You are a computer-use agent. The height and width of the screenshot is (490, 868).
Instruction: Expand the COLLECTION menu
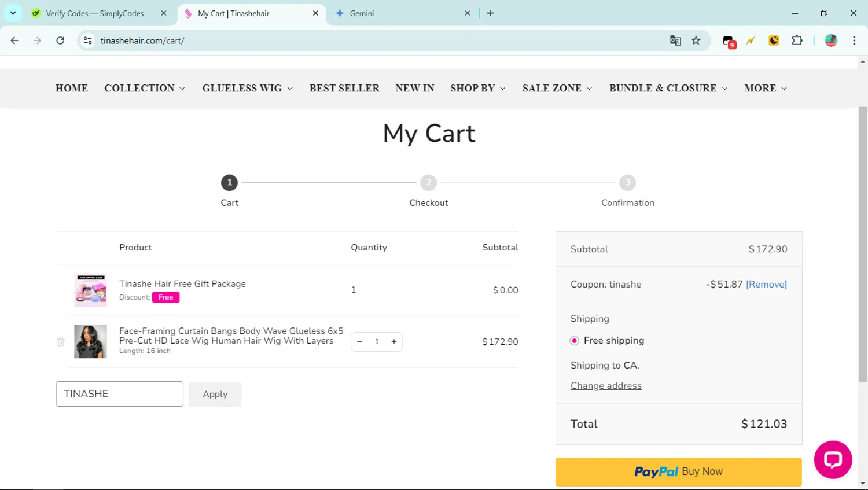tap(145, 88)
